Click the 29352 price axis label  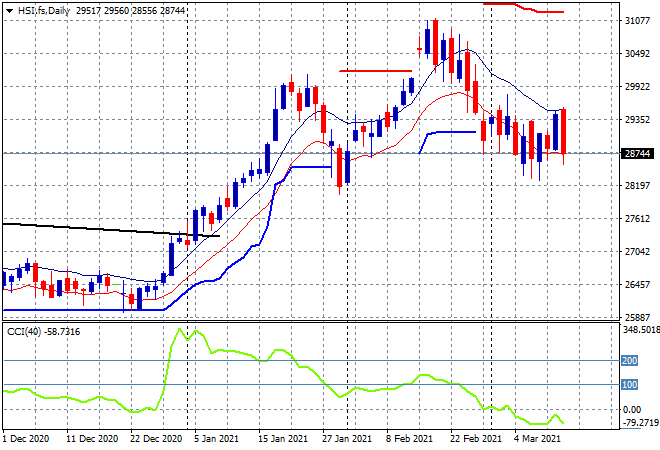pyautogui.click(x=637, y=120)
